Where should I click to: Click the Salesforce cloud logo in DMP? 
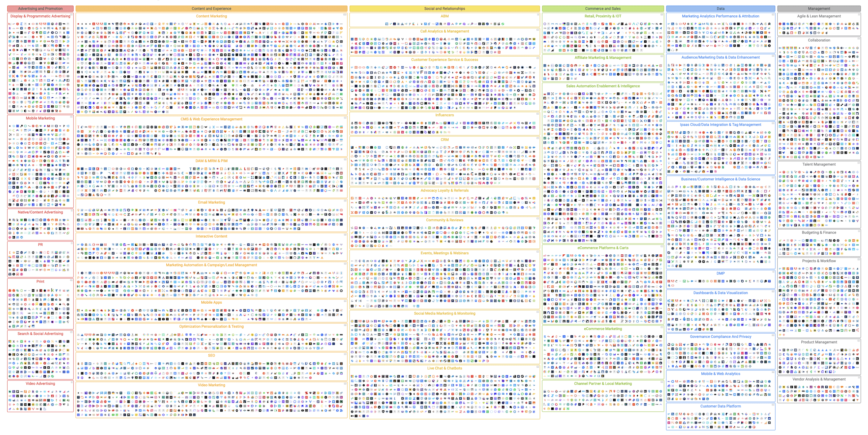click(692, 281)
